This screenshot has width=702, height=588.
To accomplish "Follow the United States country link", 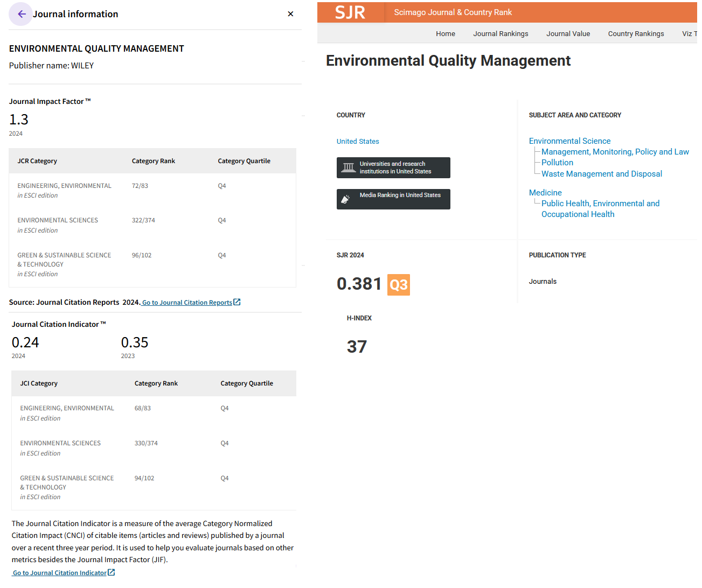I will click(x=358, y=142).
